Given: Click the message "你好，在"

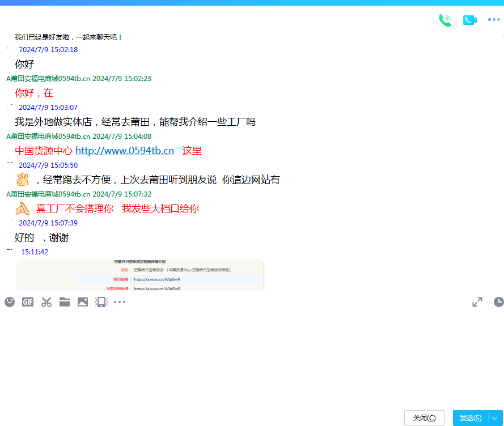Looking at the screenshot, I should click(x=34, y=93).
